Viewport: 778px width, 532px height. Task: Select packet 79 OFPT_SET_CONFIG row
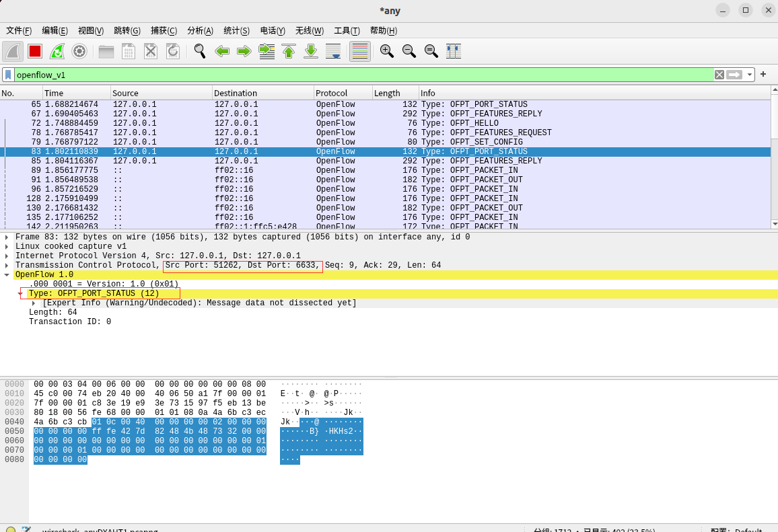(385, 142)
